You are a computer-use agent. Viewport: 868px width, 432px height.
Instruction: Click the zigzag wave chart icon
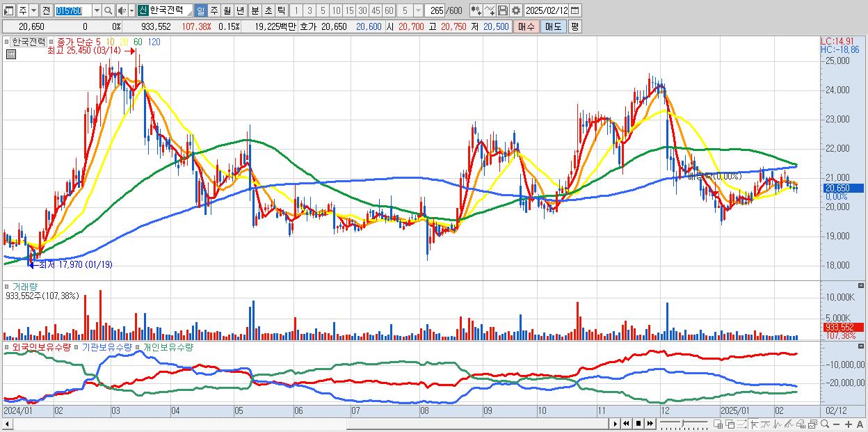(x=778, y=424)
